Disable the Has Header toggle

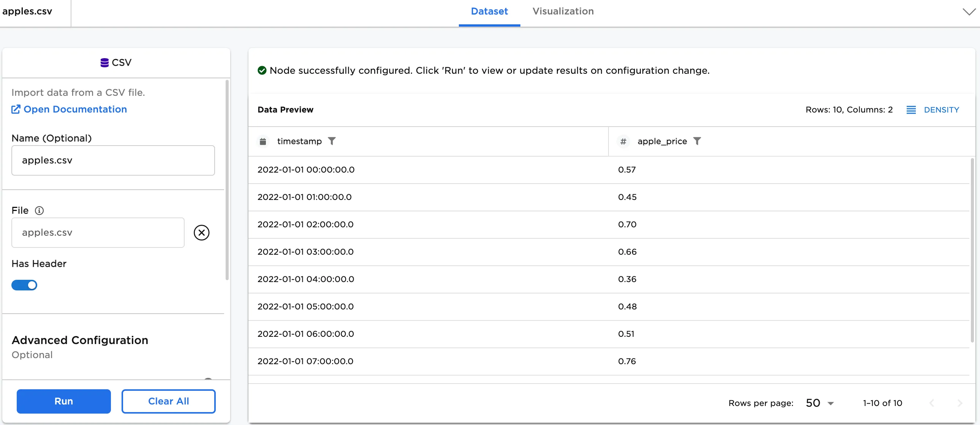click(24, 285)
